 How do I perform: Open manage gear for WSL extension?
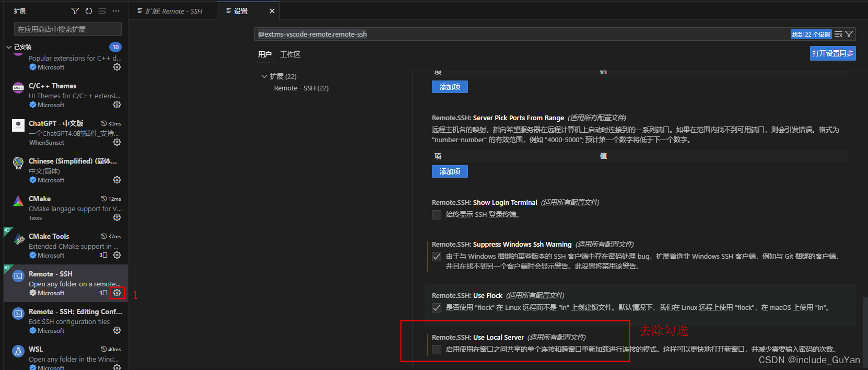pos(117,367)
